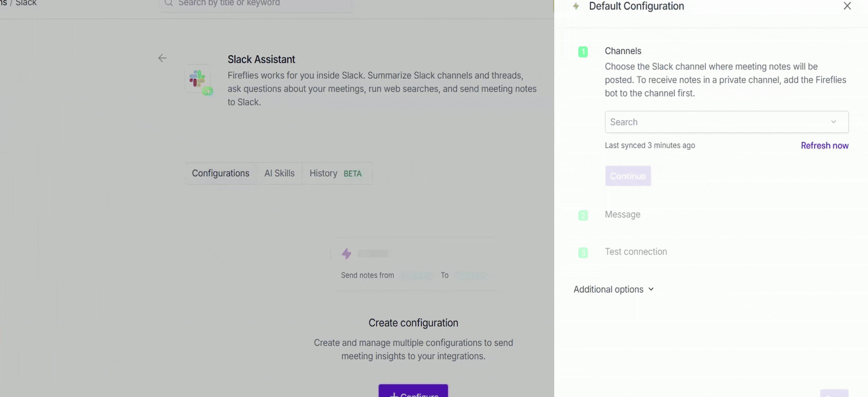Click the Test connection step heading
The height and width of the screenshot is (397, 868).
click(x=636, y=252)
